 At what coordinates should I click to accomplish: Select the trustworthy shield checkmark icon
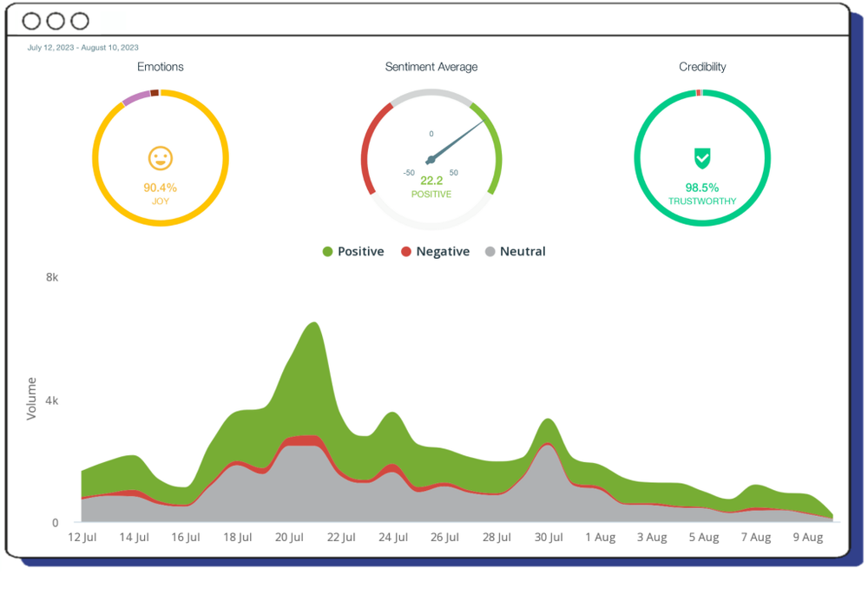click(x=701, y=158)
